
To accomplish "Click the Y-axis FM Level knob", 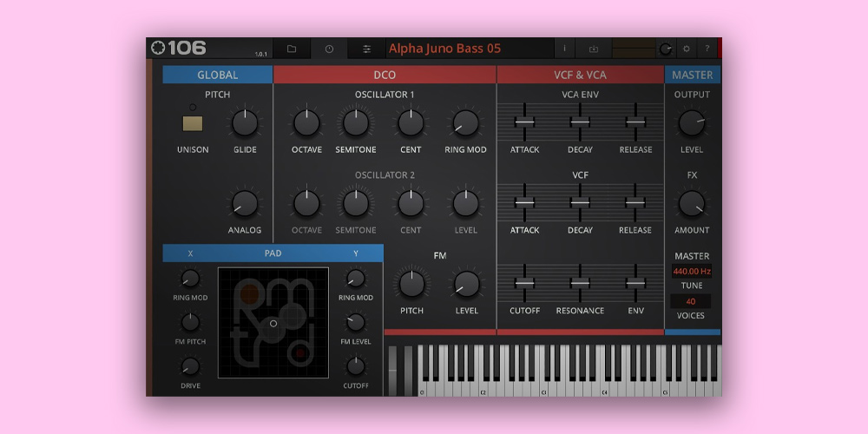I will (x=355, y=322).
